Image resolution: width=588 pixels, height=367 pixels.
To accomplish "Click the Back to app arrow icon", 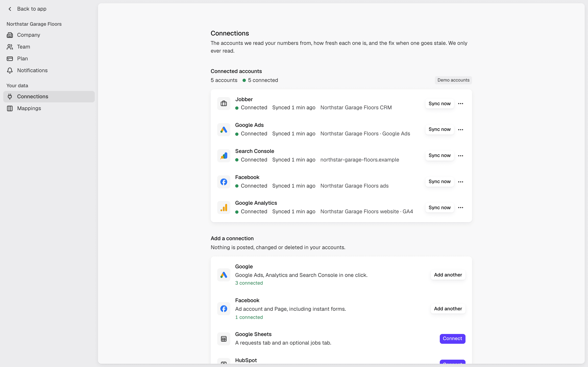I will (10, 9).
